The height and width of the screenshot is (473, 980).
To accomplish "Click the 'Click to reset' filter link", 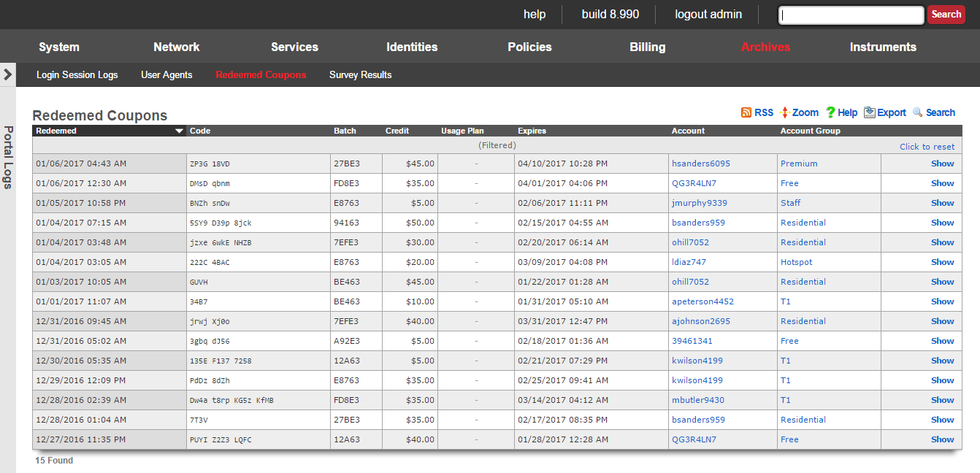I will click(x=927, y=147).
